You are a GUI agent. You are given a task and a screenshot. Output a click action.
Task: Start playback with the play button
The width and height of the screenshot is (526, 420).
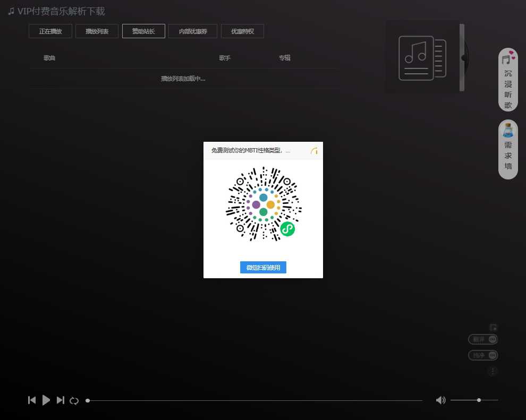click(x=46, y=400)
